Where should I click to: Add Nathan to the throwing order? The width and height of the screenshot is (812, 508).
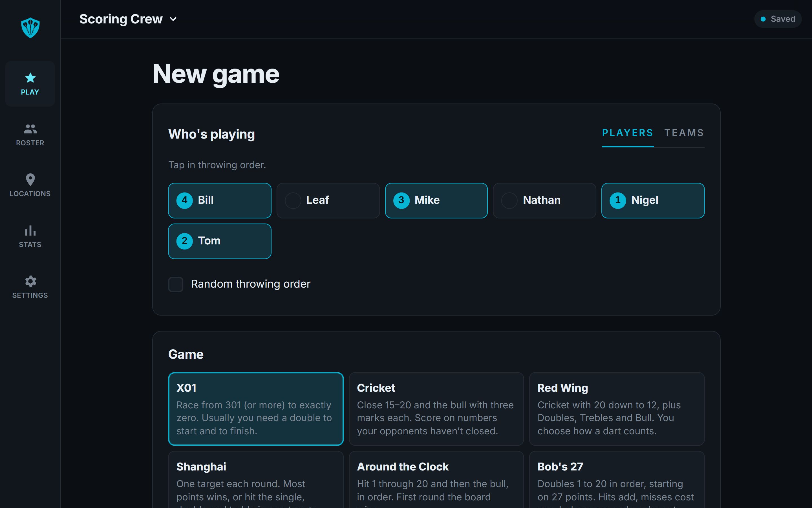[544, 201]
